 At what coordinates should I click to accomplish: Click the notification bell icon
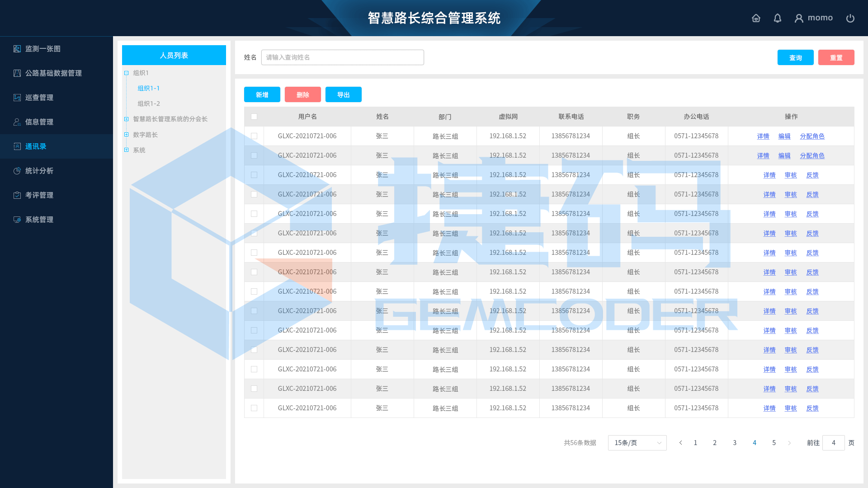[x=778, y=18]
